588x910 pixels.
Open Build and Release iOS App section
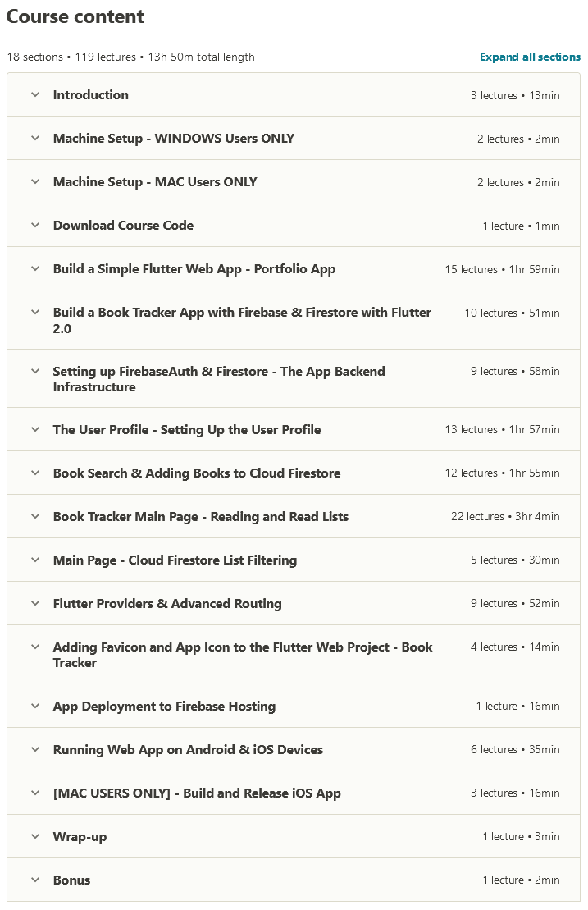pos(197,793)
